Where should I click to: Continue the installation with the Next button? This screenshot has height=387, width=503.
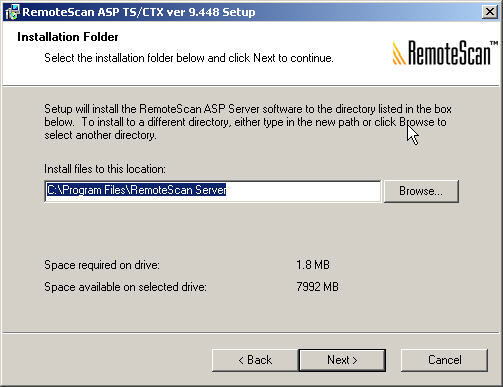(342, 360)
